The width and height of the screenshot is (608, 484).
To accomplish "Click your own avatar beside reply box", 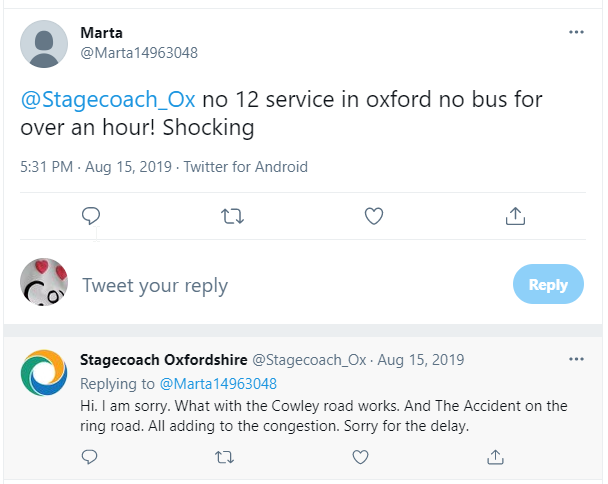I will (44, 285).
